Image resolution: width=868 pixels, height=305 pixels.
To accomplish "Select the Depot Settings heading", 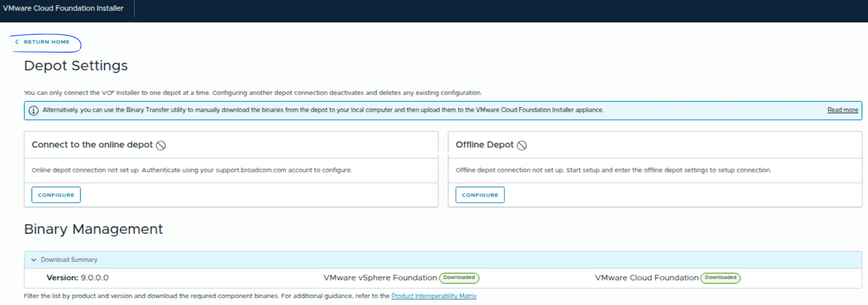I will point(76,66).
